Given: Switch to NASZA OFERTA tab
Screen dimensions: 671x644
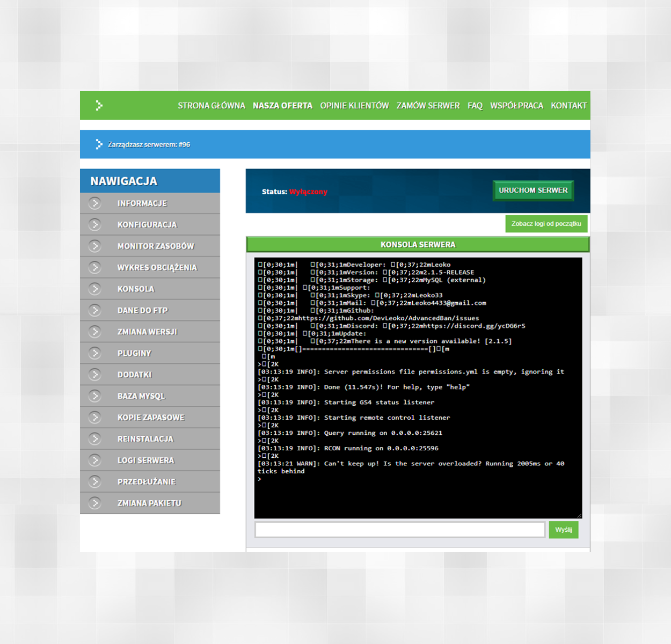Looking at the screenshot, I should coord(283,105).
